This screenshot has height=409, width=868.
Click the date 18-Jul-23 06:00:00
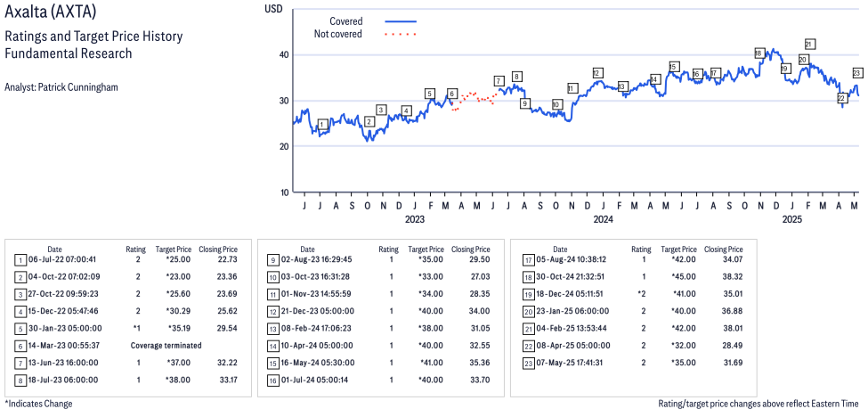click(x=65, y=380)
